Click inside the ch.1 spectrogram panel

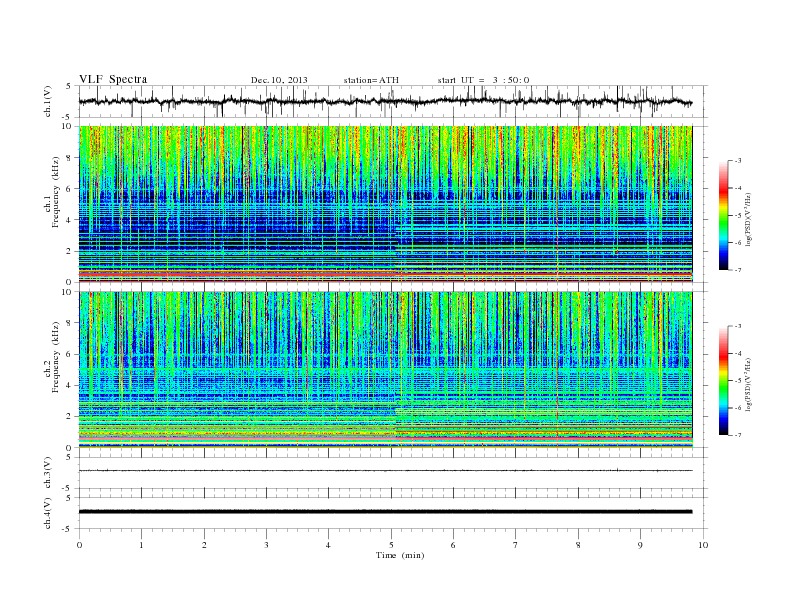[386, 204]
